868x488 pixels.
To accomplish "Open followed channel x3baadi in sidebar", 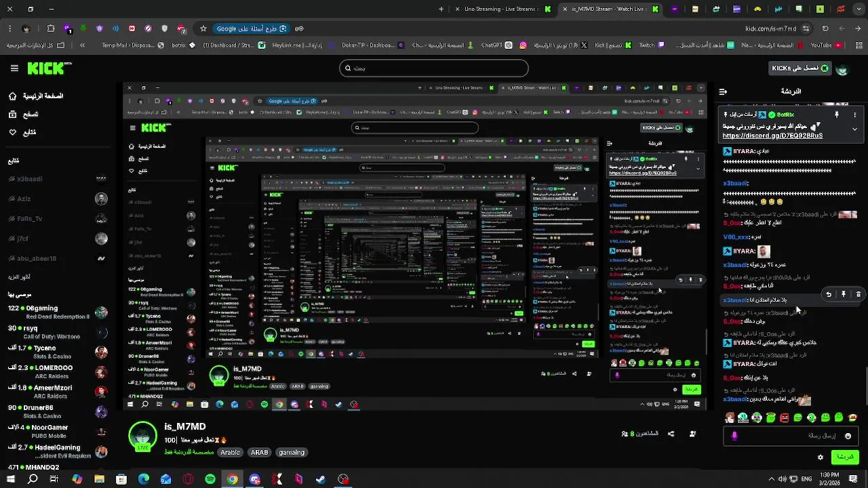I will click(x=58, y=179).
